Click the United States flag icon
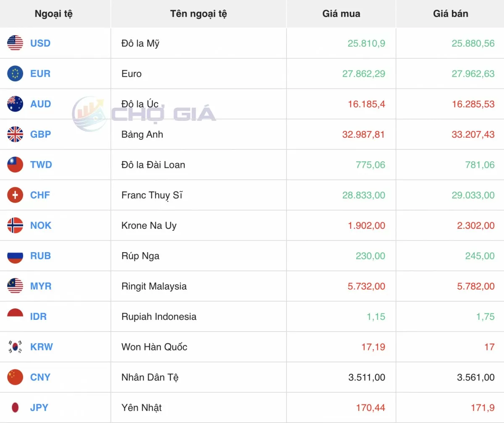 (x=15, y=43)
